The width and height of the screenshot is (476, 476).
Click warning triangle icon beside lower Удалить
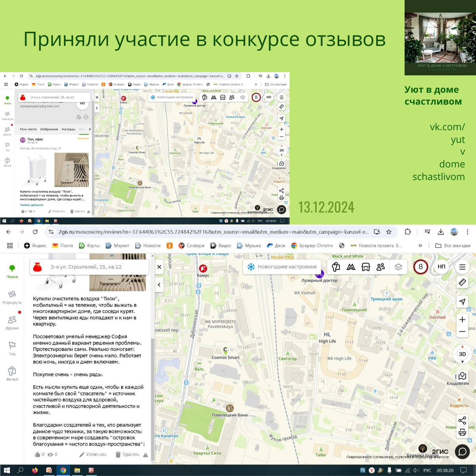[x=146, y=455]
